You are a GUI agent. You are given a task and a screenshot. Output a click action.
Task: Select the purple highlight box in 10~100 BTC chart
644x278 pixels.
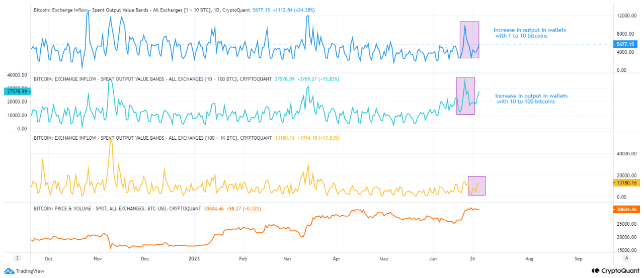click(465, 96)
